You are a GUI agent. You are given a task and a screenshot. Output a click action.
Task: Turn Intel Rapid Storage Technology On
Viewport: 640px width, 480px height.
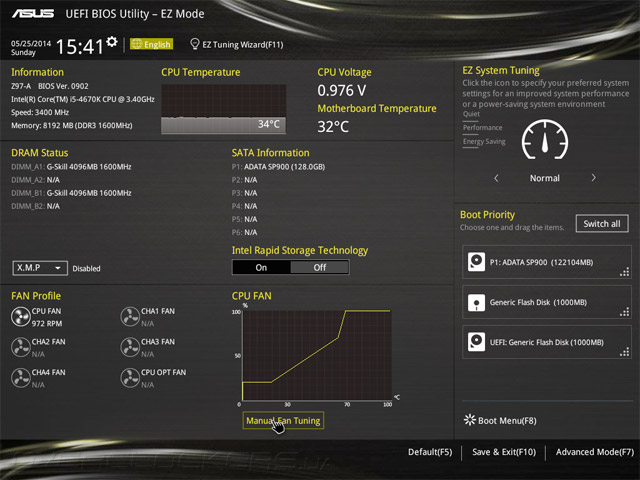coord(261,267)
